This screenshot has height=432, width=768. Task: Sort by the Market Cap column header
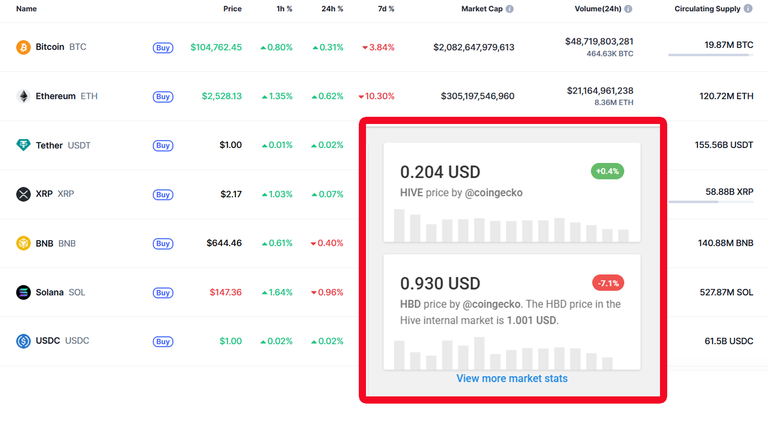point(482,9)
